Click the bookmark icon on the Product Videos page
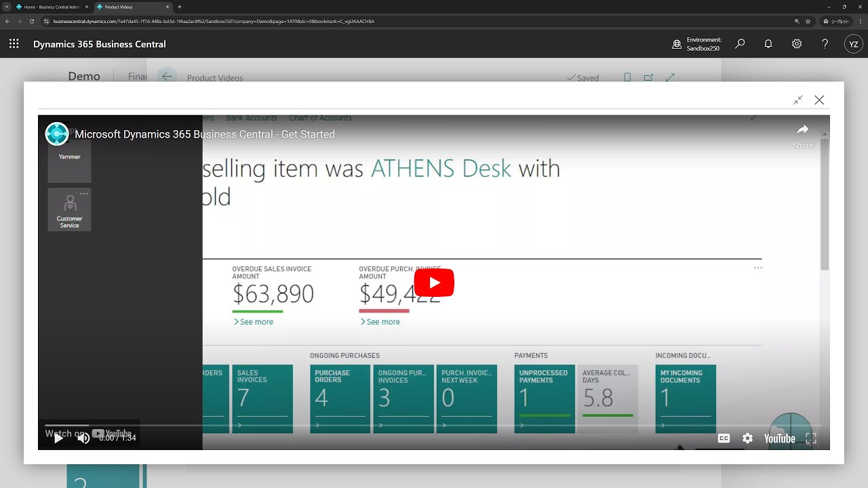 pyautogui.click(x=627, y=78)
